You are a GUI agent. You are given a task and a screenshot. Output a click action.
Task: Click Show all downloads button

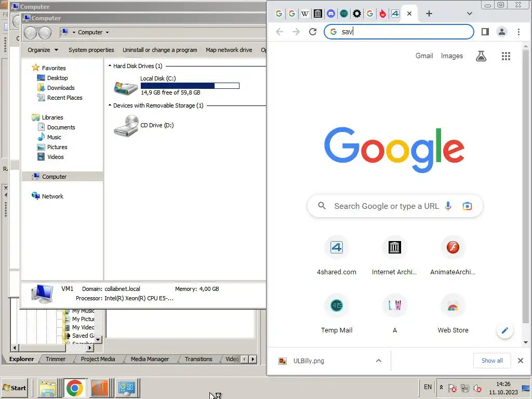492,361
